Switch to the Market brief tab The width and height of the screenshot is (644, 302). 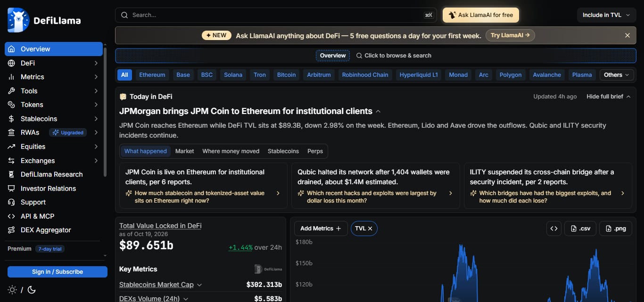click(184, 151)
